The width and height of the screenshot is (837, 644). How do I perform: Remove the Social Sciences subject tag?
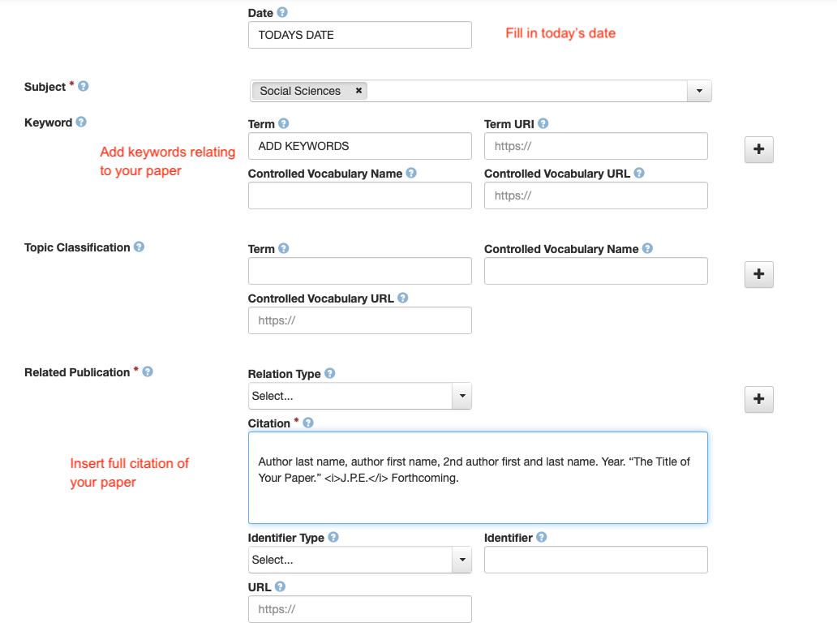358,91
